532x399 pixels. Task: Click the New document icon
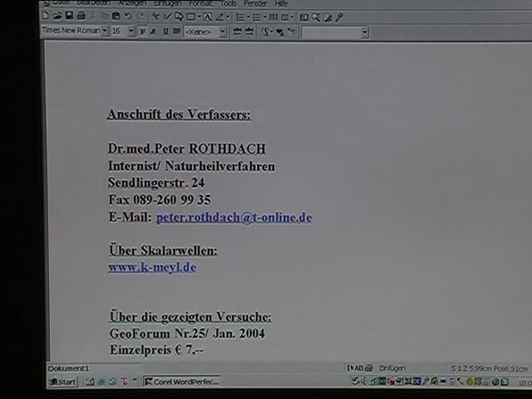pos(46,16)
